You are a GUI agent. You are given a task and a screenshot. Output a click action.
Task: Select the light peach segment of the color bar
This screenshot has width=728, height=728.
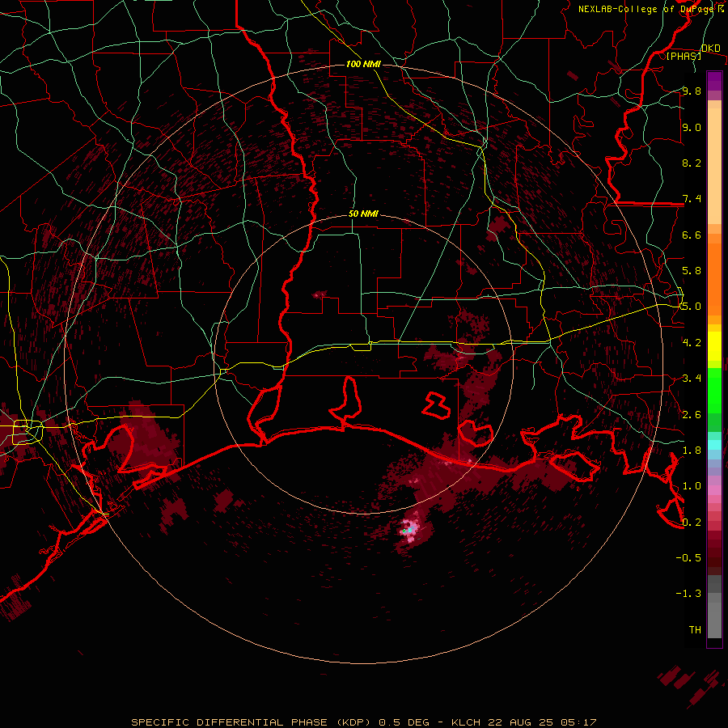714,167
